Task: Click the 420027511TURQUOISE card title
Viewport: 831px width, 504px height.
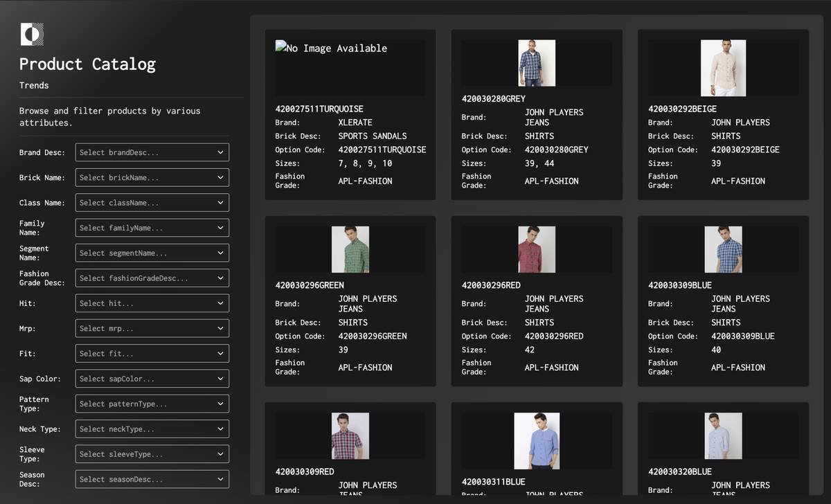Action: tap(319, 109)
